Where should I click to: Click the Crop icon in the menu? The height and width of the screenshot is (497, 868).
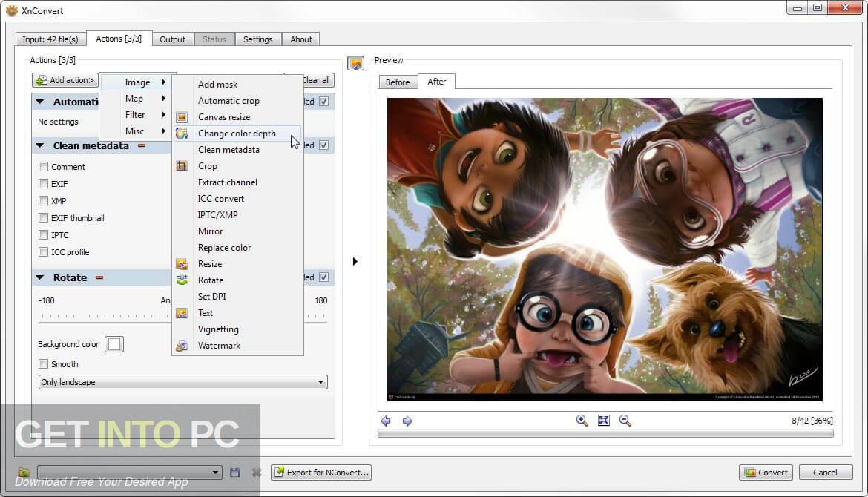(182, 165)
